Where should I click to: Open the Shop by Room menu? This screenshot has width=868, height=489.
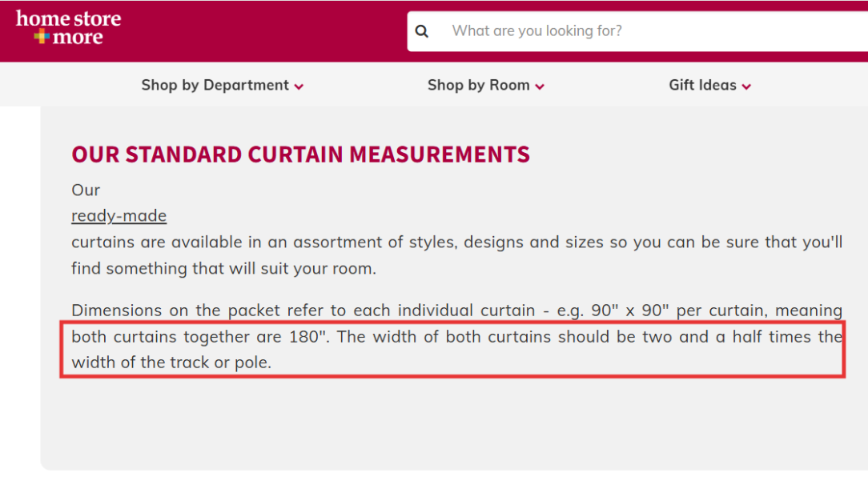tap(478, 85)
